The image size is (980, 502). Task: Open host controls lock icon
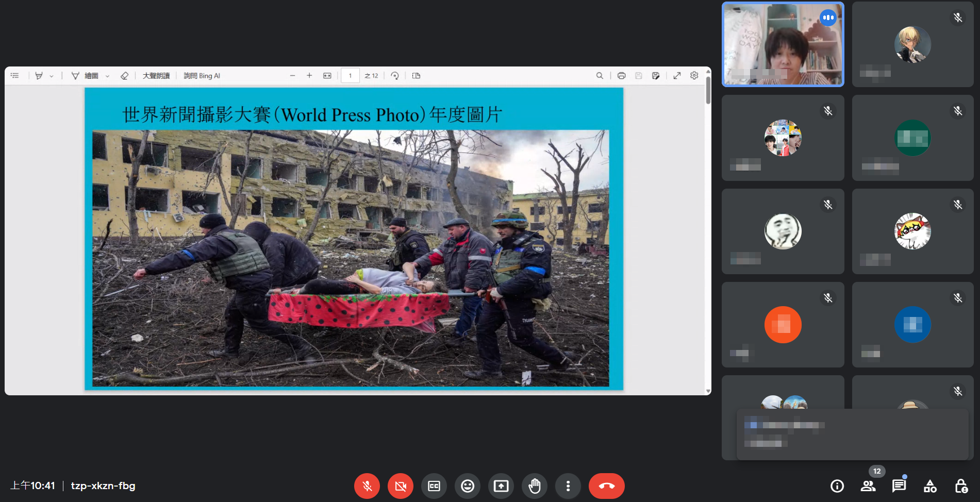click(x=961, y=486)
